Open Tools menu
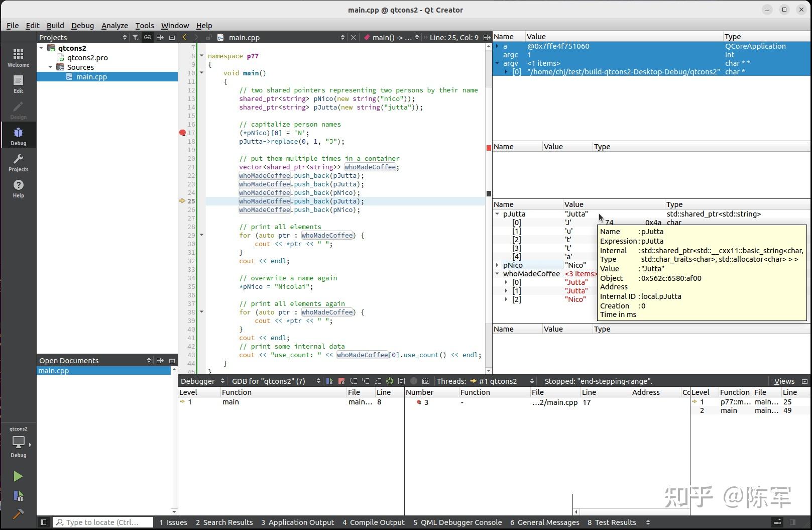 point(145,26)
